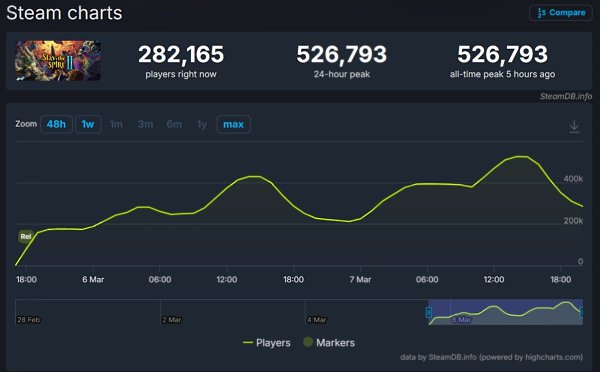Click the 400k y-axis label
The width and height of the screenshot is (600, 372).
click(573, 179)
